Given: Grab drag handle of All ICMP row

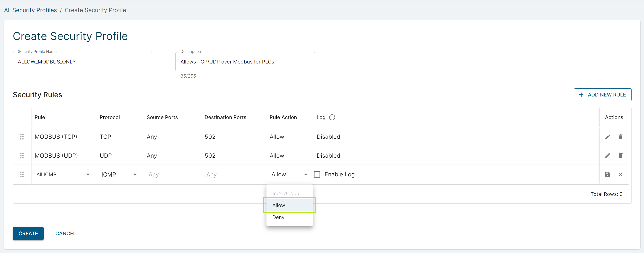Looking at the screenshot, I should pos(22,174).
